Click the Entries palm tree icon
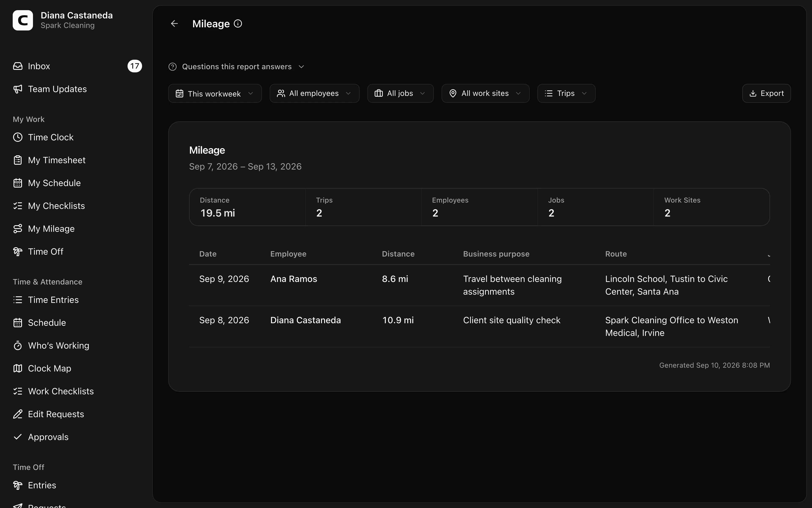 click(18, 486)
